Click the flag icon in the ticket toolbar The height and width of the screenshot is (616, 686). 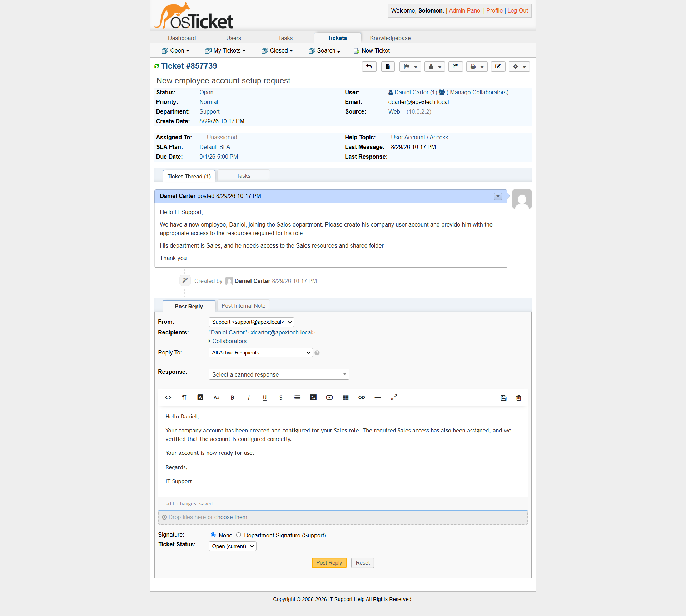[406, 66]
